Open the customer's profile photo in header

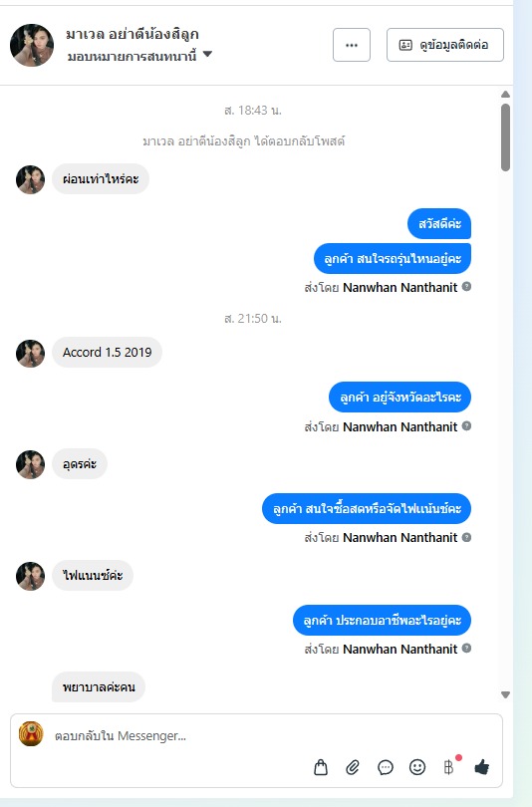click(32, 45)
